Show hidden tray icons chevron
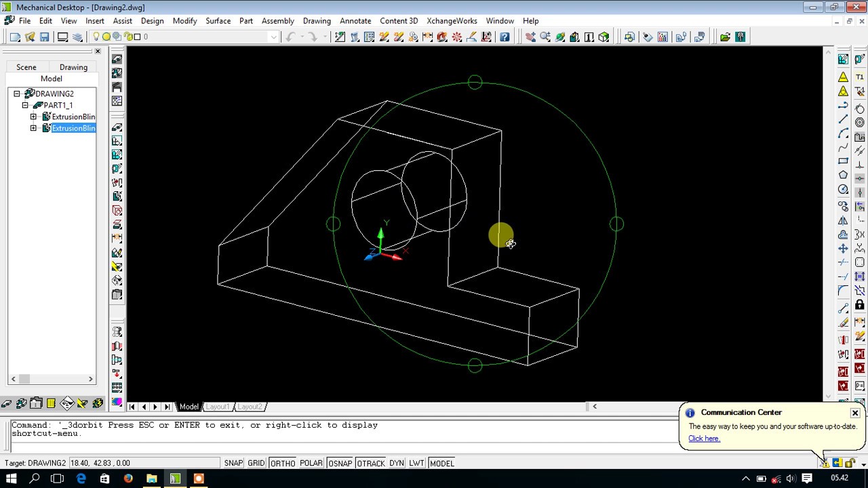Viewport: 868px width, 488px height. tap(745, 479)
